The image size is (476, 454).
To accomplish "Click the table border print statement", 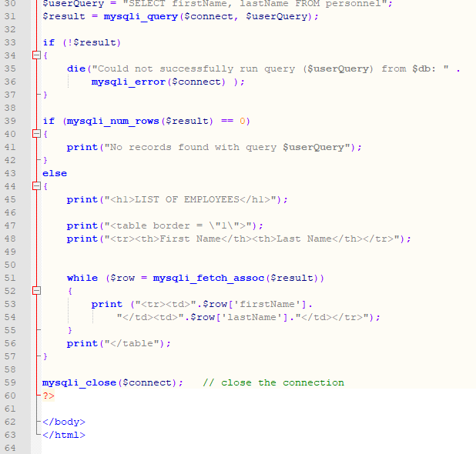I will point(165,225).
